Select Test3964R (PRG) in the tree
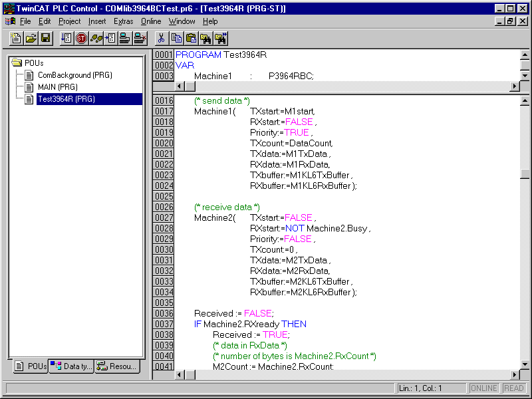 pyautogui.click(x=89, y=99)
